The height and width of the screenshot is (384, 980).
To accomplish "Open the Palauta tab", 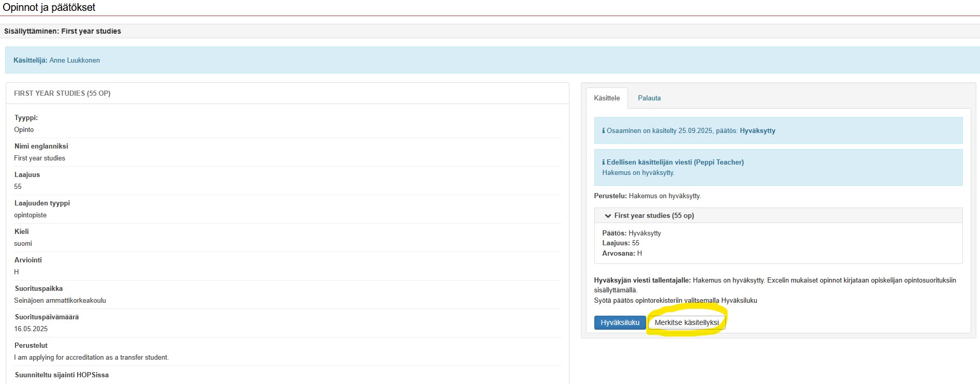I will point(649,98).
